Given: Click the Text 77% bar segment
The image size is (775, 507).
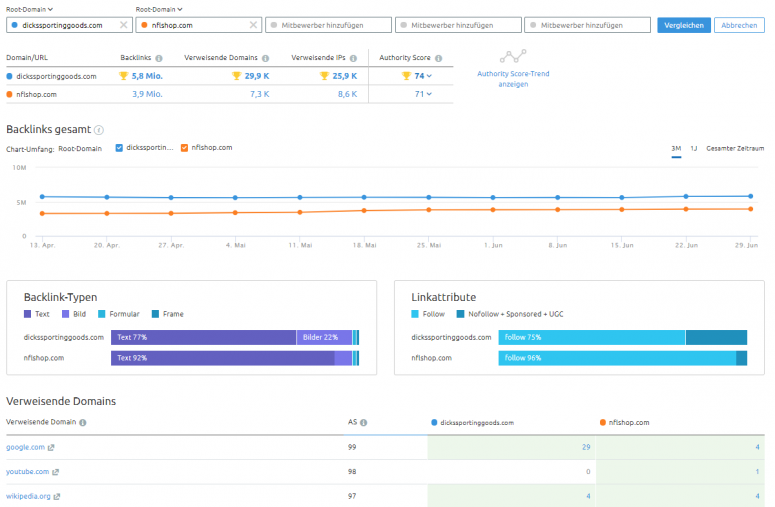Looking at the screenshot, I should [204, 338].
